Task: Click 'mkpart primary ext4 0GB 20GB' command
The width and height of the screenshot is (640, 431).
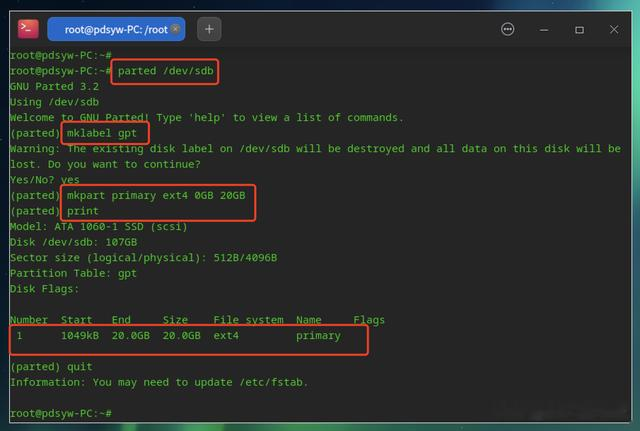Action: click(x=156, y=196)
